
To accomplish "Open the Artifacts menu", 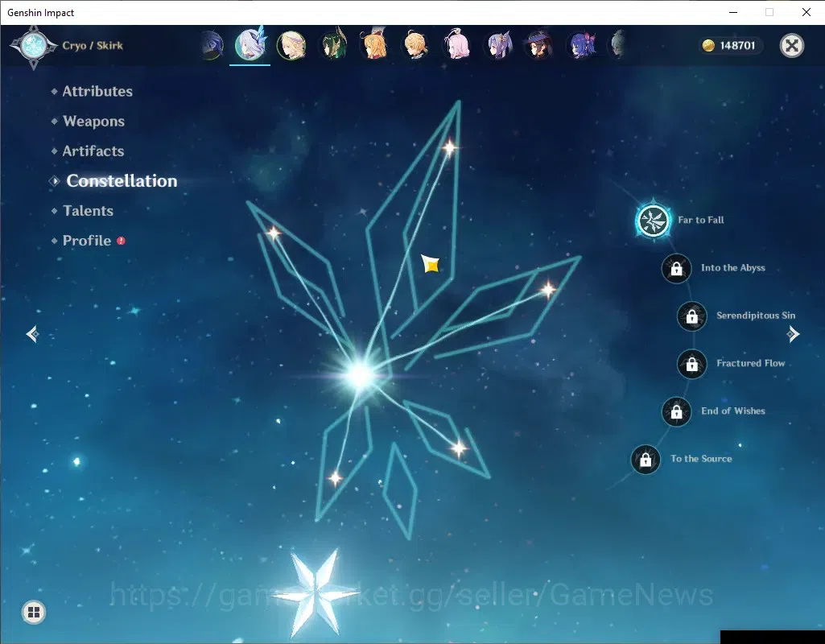I will point(93,151).
